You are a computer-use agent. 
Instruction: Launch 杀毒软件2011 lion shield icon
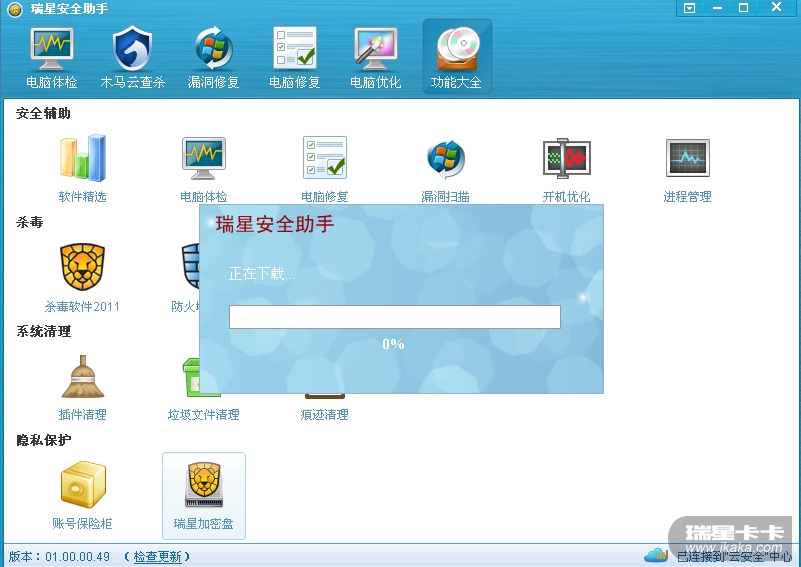83,267
